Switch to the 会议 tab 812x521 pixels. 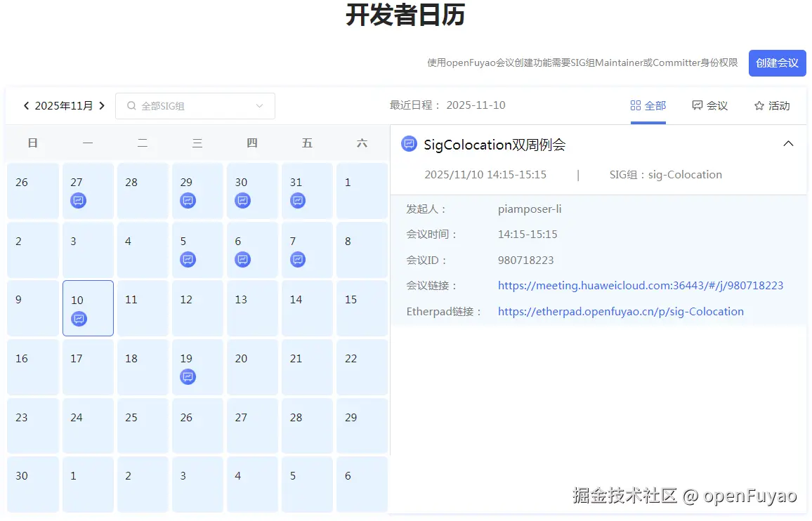(710, 105)
